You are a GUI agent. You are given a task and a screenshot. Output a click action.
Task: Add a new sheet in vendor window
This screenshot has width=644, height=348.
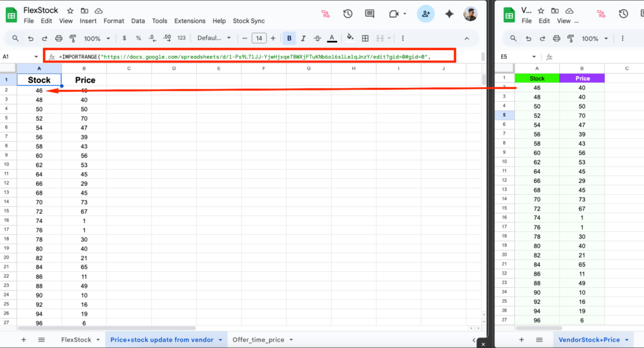pos(521,340)
